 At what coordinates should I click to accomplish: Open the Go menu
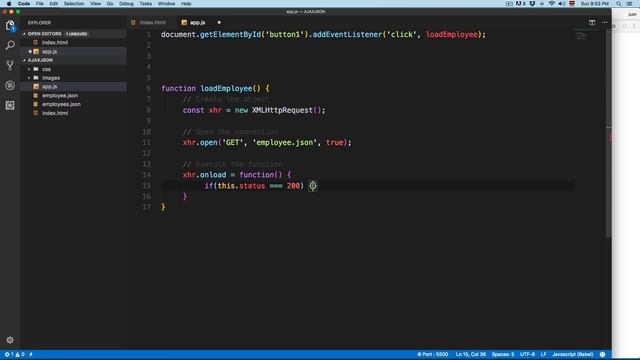coord(110,4)
